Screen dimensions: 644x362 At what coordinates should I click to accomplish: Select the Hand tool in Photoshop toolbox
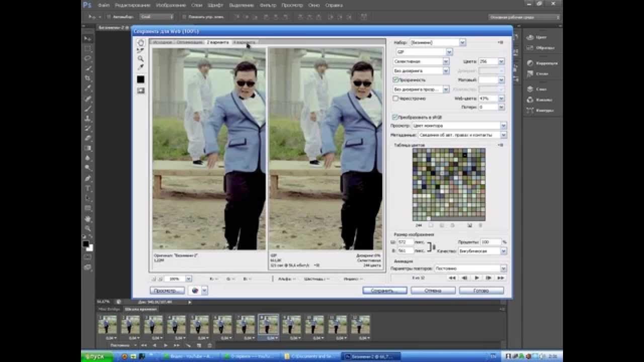(88, 219)
